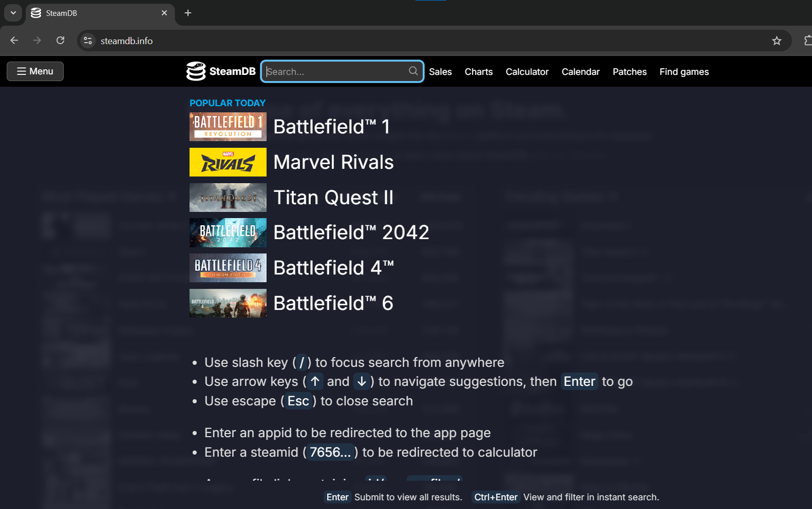Open Find games
The width and height of the screenshot is (812, 509).
click(x=684, y=72)
